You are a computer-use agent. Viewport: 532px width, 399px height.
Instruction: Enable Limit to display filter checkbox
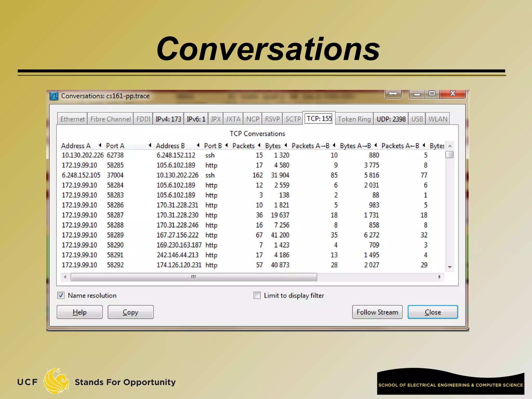tap(257, 295)
